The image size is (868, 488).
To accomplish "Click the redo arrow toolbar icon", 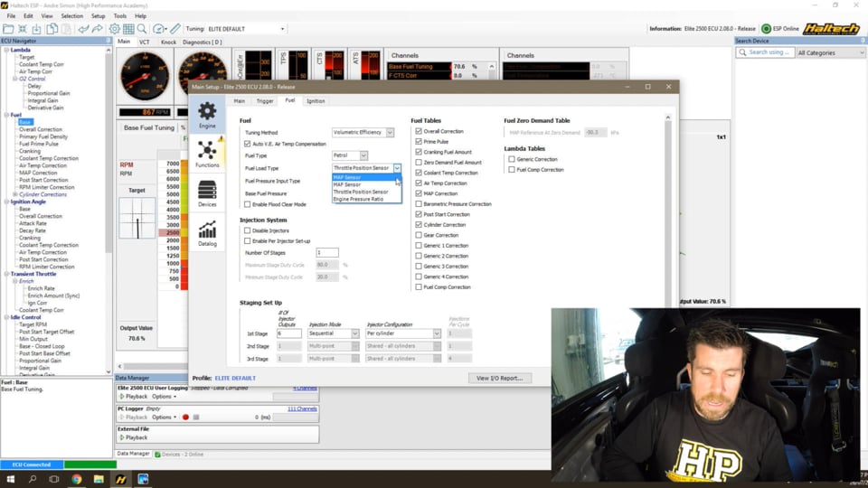I will (97, 29).
